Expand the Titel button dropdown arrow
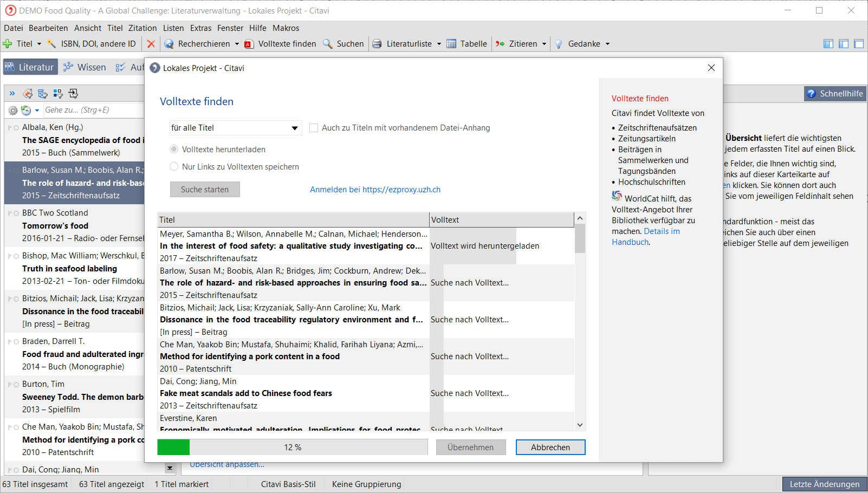 tap(39, 44)
